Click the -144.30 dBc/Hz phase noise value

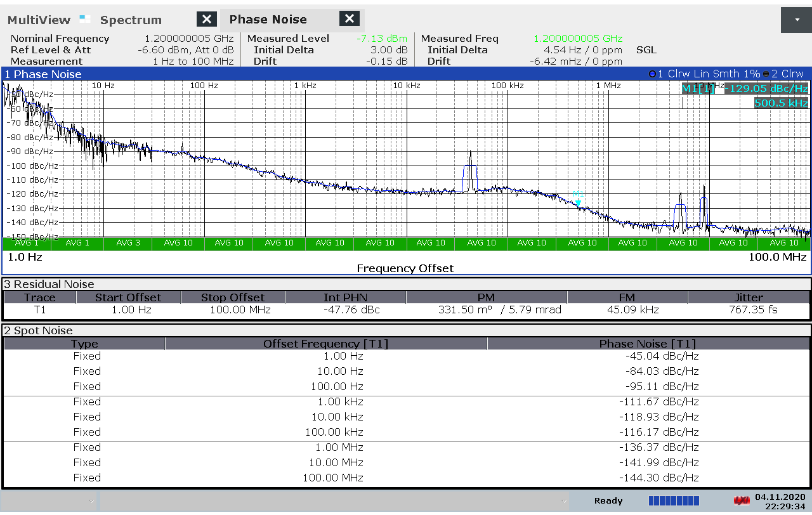click(659, 478)
